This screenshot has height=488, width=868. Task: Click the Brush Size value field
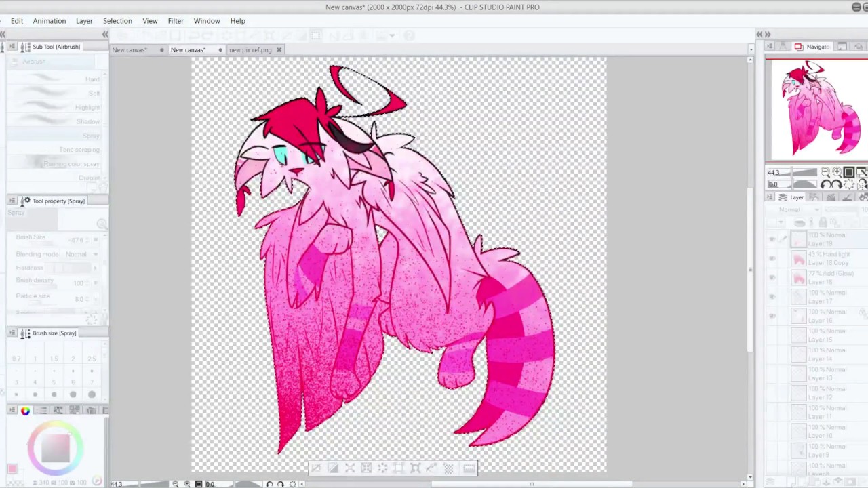[76, 240]
